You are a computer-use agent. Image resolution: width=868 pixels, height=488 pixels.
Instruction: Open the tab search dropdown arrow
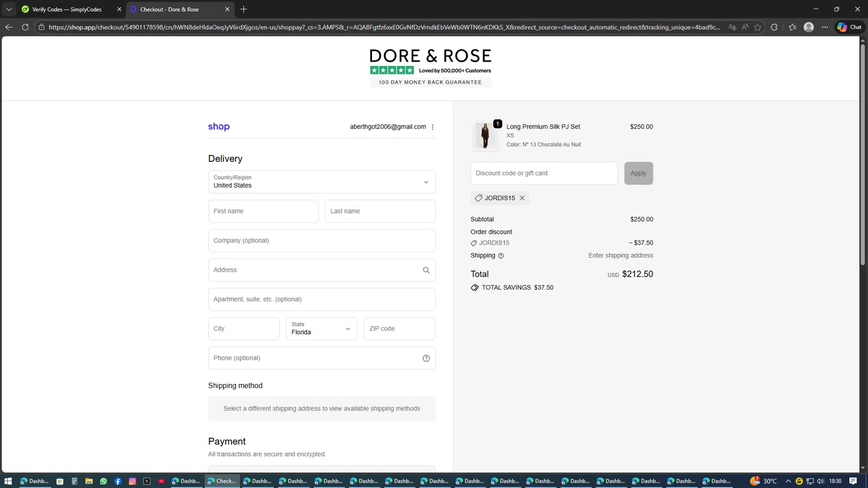pyautogui.click(x=9, y=9)
